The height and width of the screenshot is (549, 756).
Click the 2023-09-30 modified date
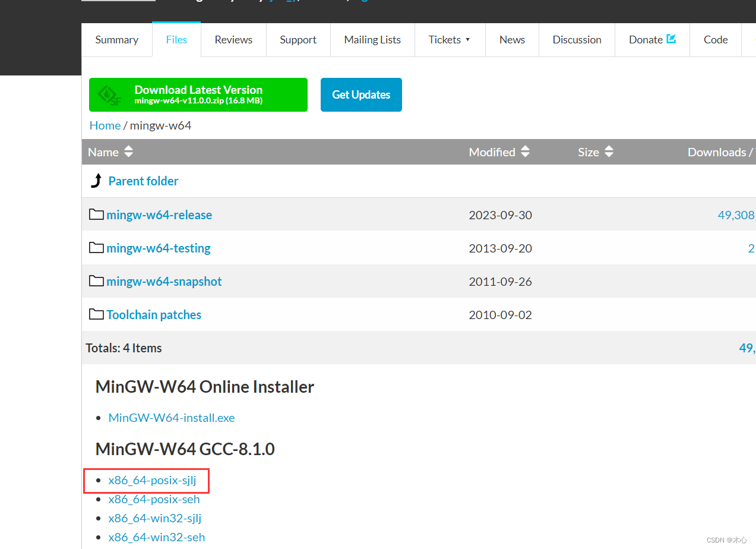(501, 215)
